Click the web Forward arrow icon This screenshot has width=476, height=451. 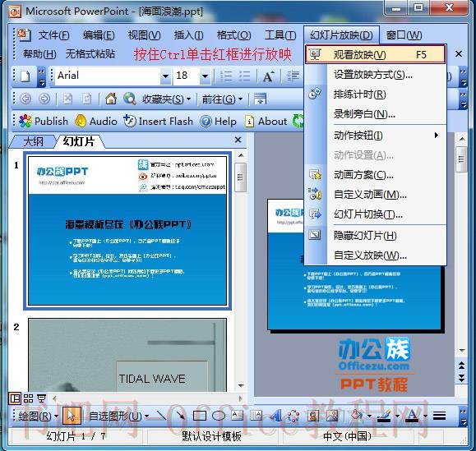[44, 99]
